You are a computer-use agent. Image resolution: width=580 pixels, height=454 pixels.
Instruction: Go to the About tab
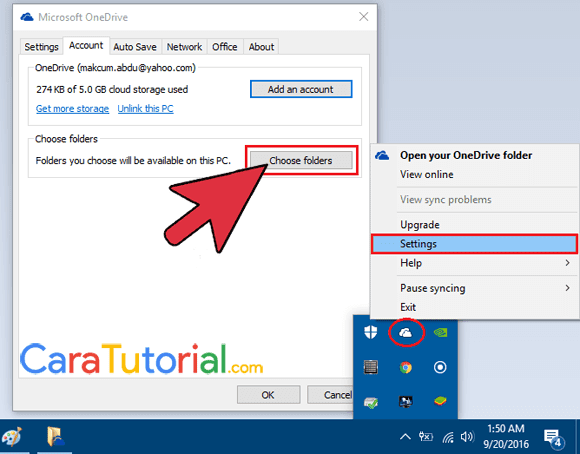[261, 47]
